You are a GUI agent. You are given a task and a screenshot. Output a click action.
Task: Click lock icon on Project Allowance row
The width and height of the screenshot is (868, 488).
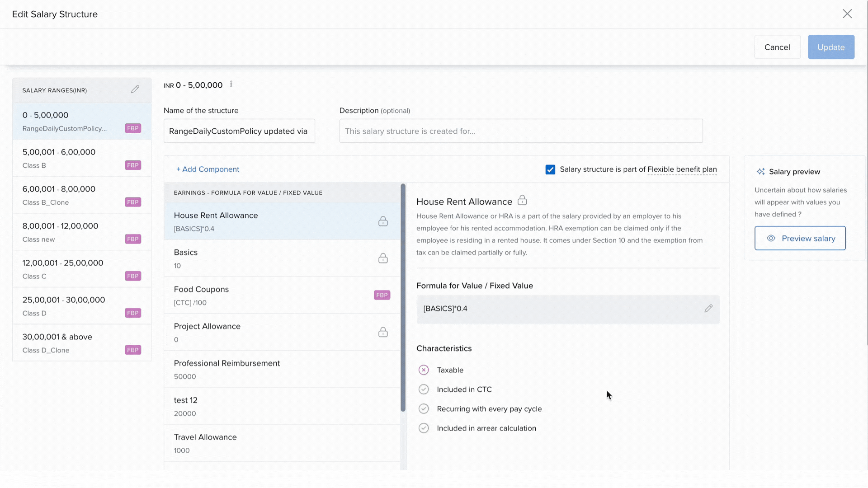[383, 333]
